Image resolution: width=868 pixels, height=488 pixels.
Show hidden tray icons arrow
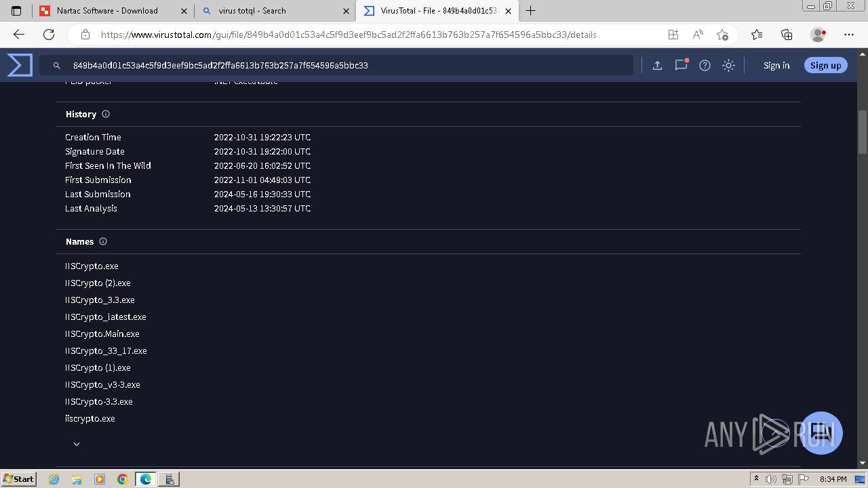pos(757,479)
